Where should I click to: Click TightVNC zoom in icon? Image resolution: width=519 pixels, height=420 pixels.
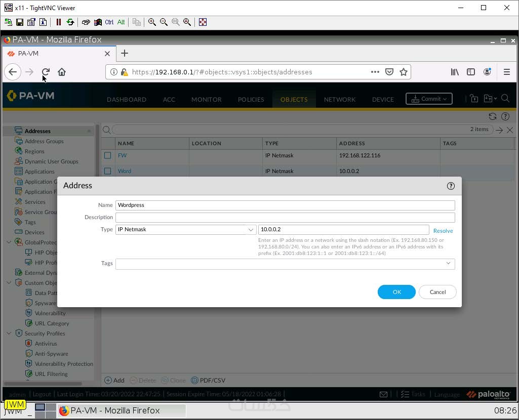pos(152,22)
